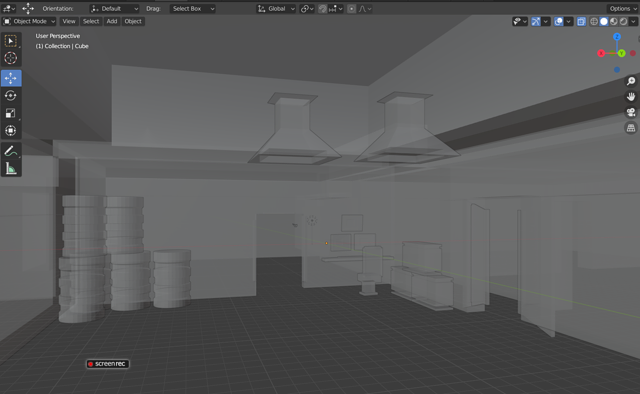Switch to solid viewport shading

click(604, 21)
